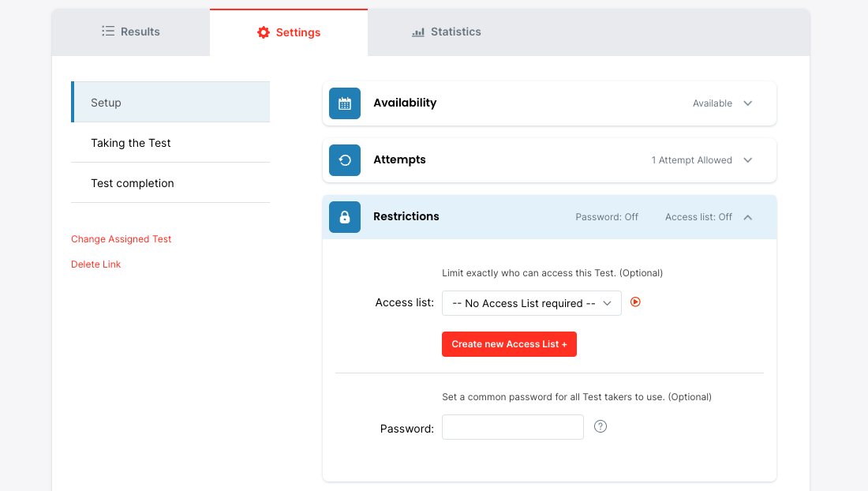Open the Access list dropdown
868x491 pixels.
pos(531,303)
